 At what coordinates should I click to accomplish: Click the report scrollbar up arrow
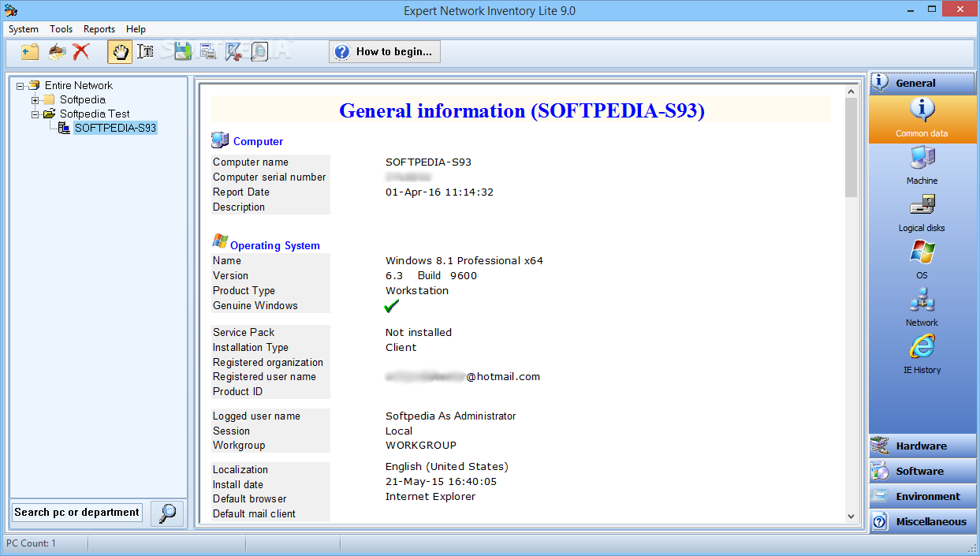point(851,91)
